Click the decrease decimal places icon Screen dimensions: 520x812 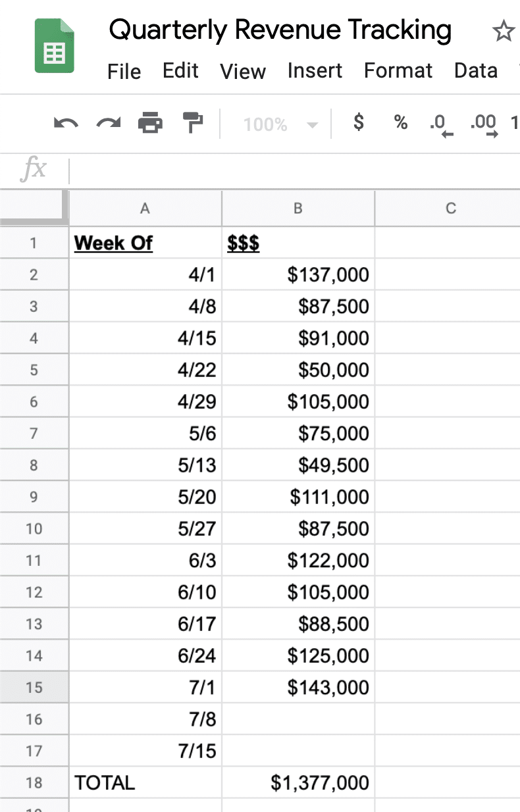[439, 124]
